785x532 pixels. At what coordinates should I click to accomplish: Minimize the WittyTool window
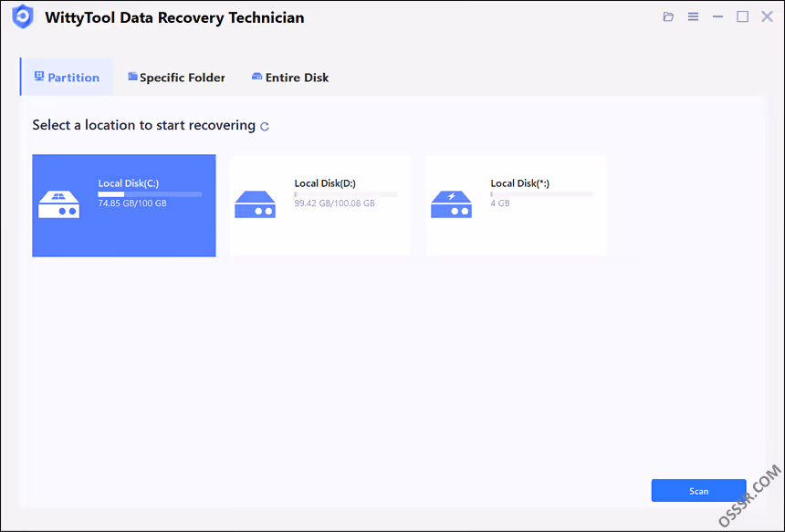point(718,17)
